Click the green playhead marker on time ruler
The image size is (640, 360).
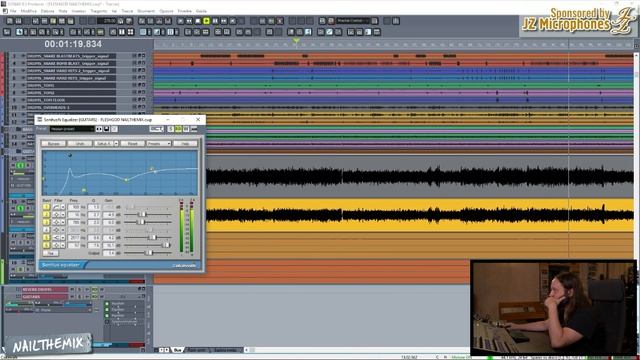click(x=297, y=41)
